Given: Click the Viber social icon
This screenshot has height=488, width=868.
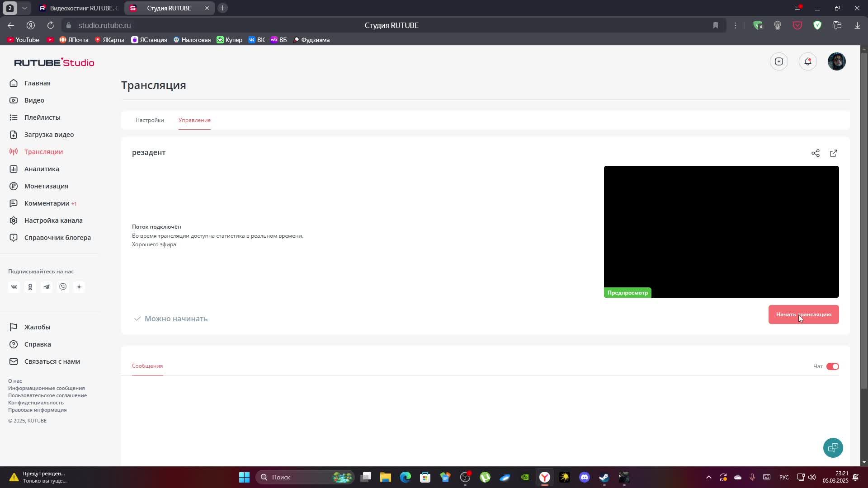Looking at the screenshot, I should pyautogui.click(x=63, y=287).
